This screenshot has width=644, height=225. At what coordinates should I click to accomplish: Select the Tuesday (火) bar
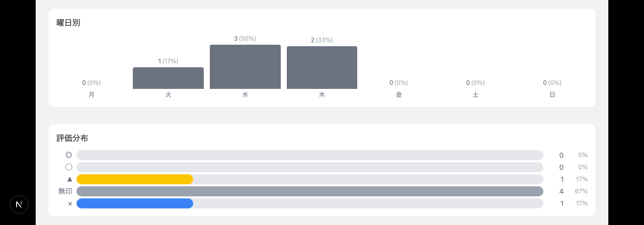168,78
